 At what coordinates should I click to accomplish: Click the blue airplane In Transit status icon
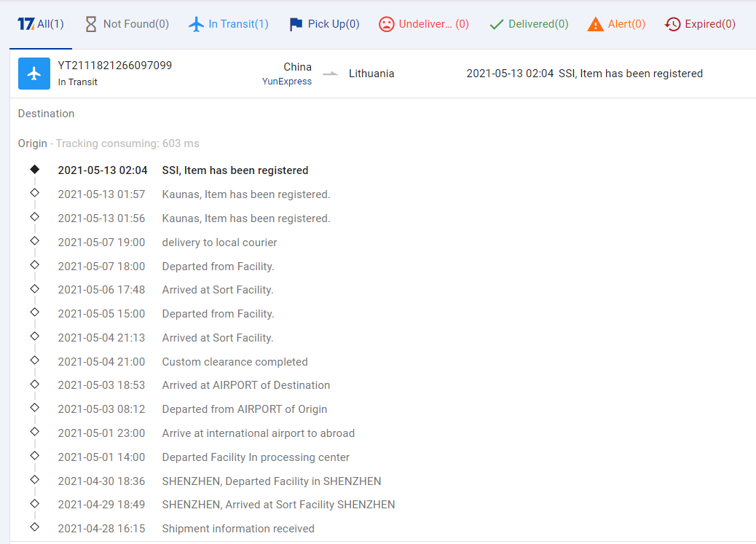tap(34, 74)
